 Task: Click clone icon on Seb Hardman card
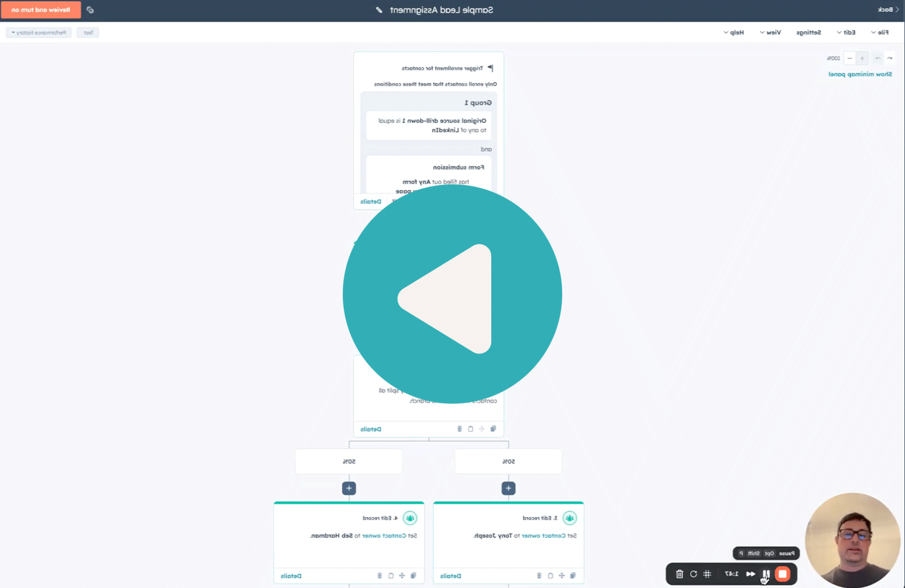click(x=413, y=575)
